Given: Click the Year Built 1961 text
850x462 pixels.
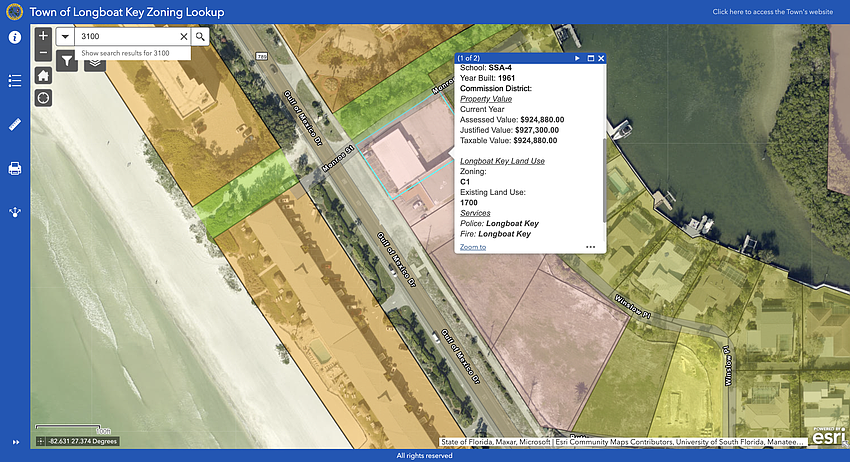Looking at the screenshot, I should 487,78.
